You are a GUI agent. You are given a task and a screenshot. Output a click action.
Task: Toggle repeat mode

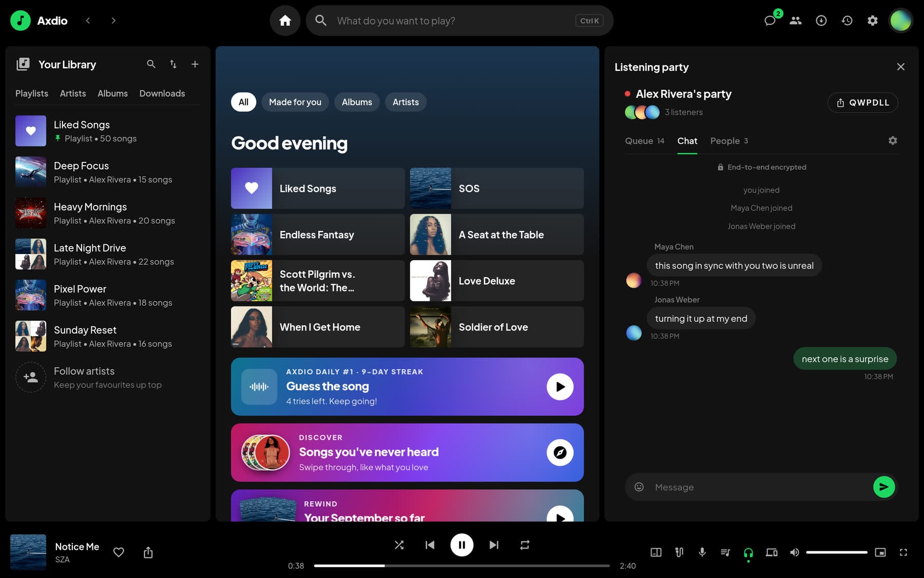525,545
